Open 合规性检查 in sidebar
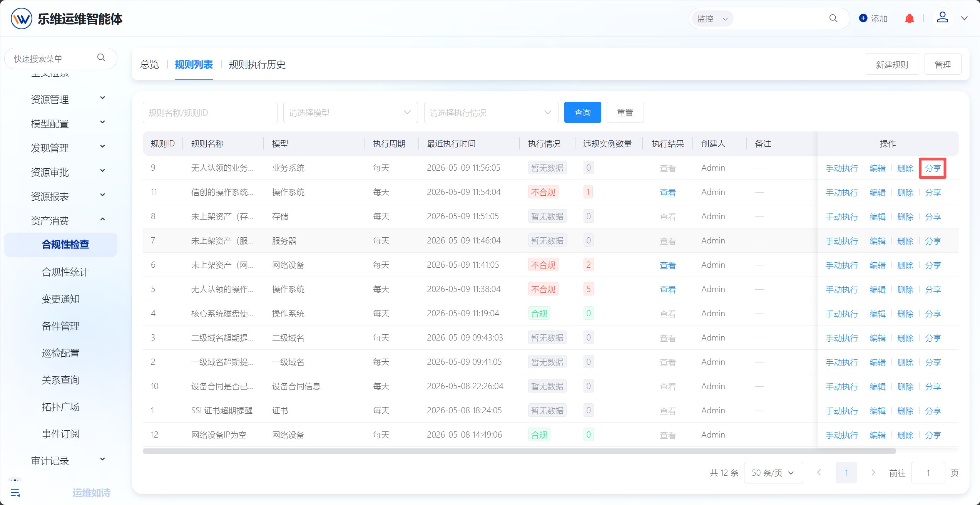This screenshot has height=505, width=980. (x=61, y=244)
